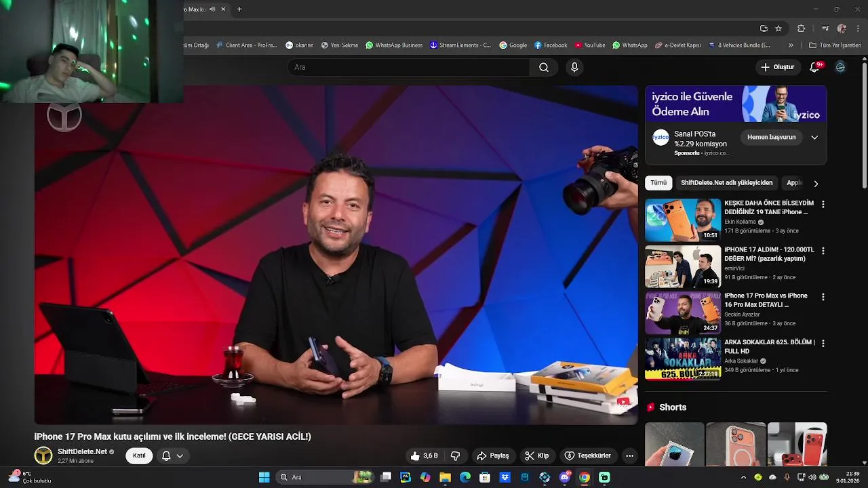The image size is (868, 488).
Task: Open the ShiftDelete.Net channel name link
Action: tap(82, 451)
